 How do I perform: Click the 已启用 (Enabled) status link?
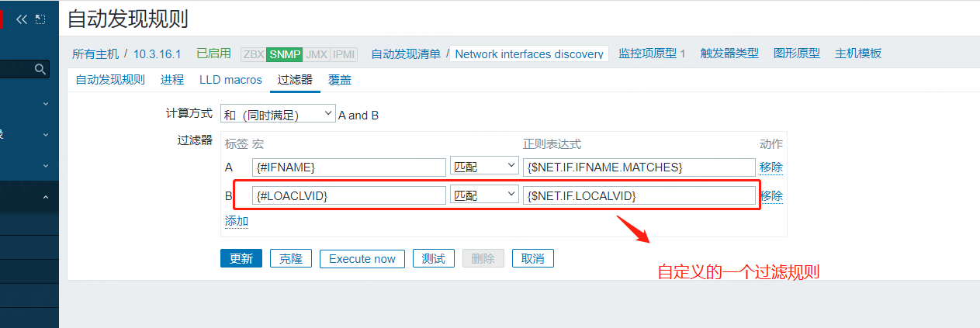[x=213, y=54]
